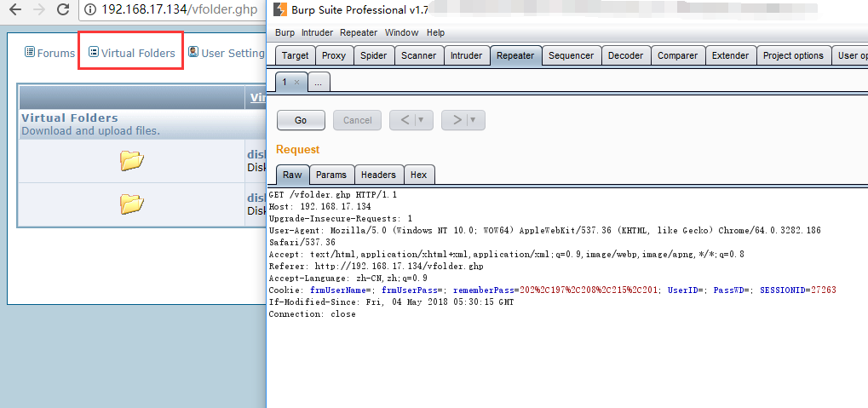Image resolution: width=868 pixels, height=408 pixels.
Task: Open the back history dropdown arrow
Action: (x=422, y=120)
